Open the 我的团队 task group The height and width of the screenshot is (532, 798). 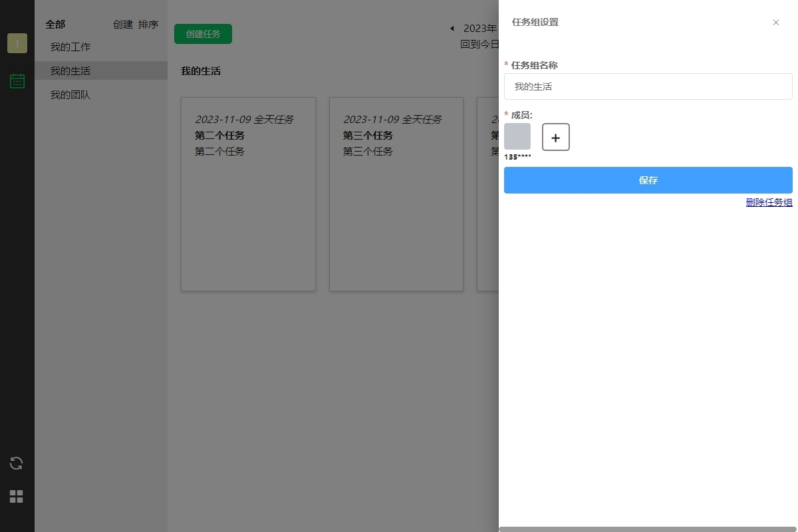click(70, 95)
